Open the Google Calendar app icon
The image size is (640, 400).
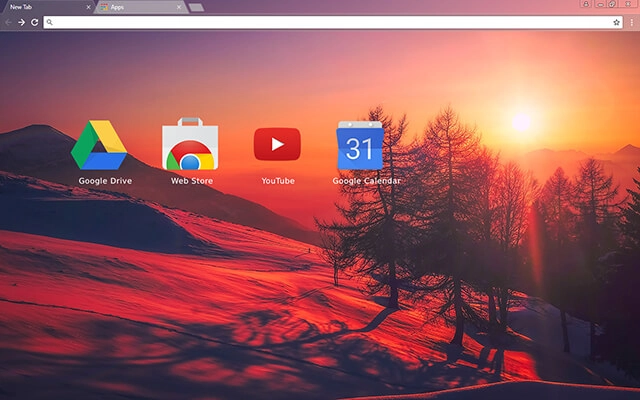tap(360, 145)
